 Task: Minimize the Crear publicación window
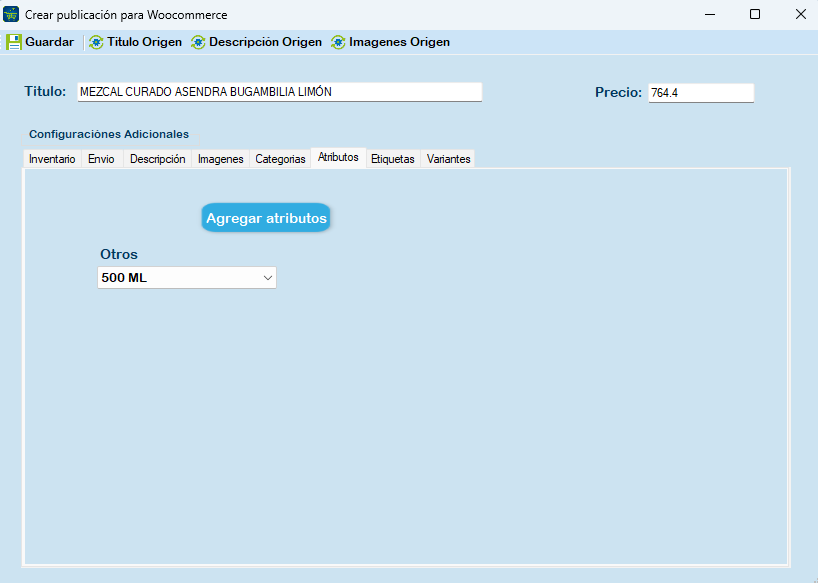click(x=709, y=14)
